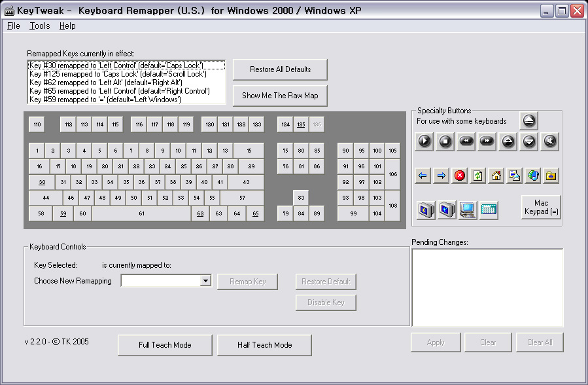
Task: Click the Home house specialty button
Action: pos(496,175)
